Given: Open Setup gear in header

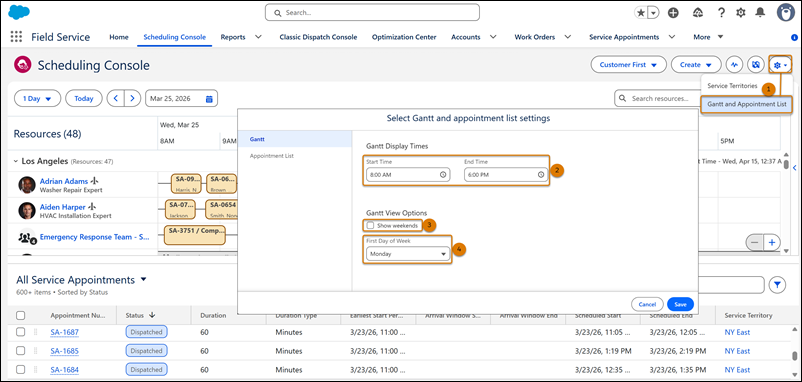Looking at the screenshot, I should 741,13.
